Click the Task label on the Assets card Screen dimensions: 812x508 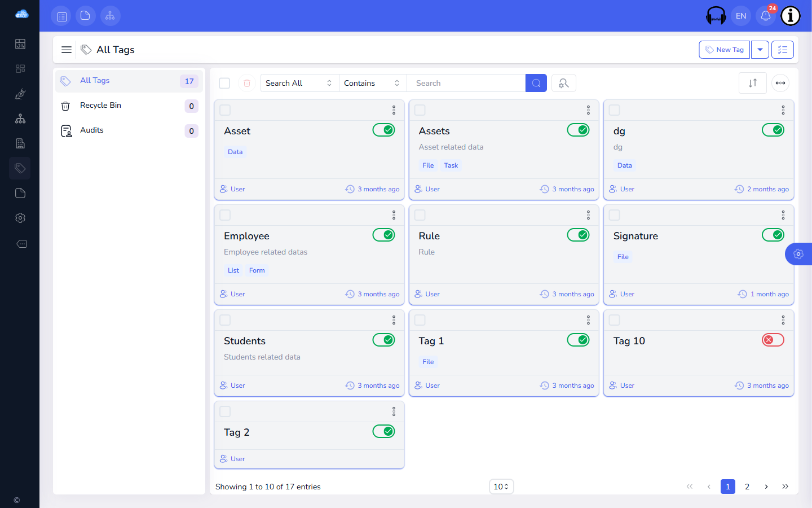(x=451, y=165)
